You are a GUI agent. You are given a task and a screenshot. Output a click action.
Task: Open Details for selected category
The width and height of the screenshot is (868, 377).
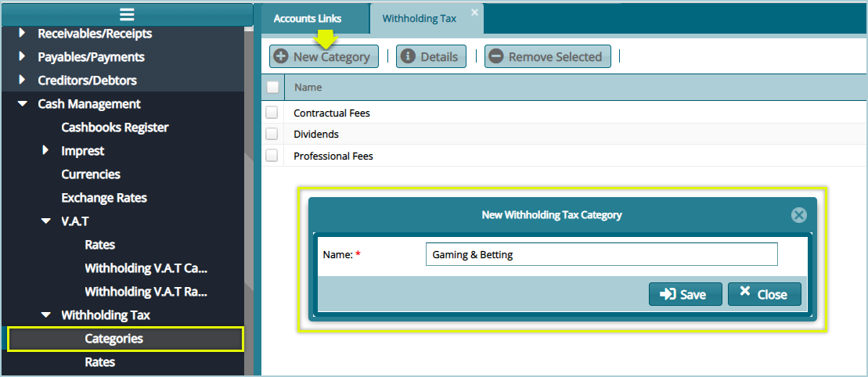click(431, 56)
